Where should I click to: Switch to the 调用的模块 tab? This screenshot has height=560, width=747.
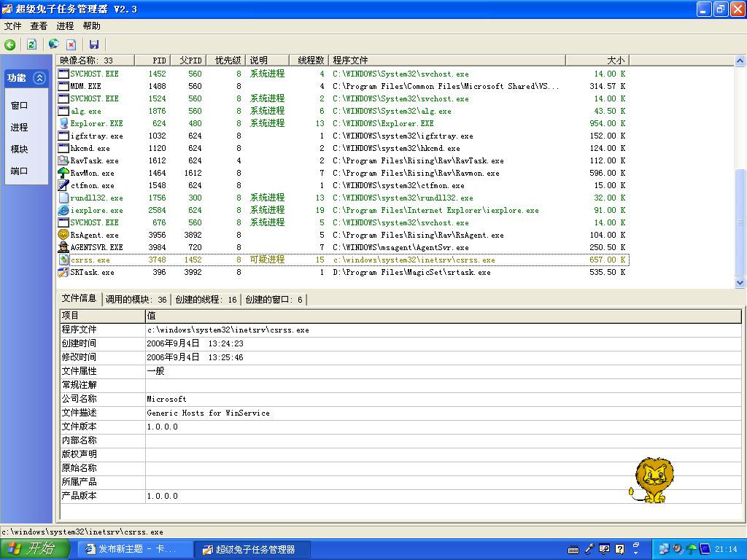click(136, 300)
